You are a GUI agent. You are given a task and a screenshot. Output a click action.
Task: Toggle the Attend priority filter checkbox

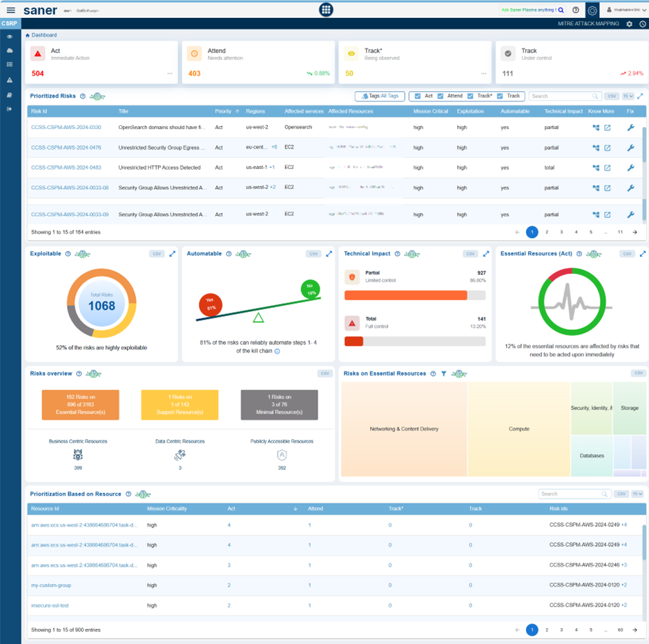(440, 97)
